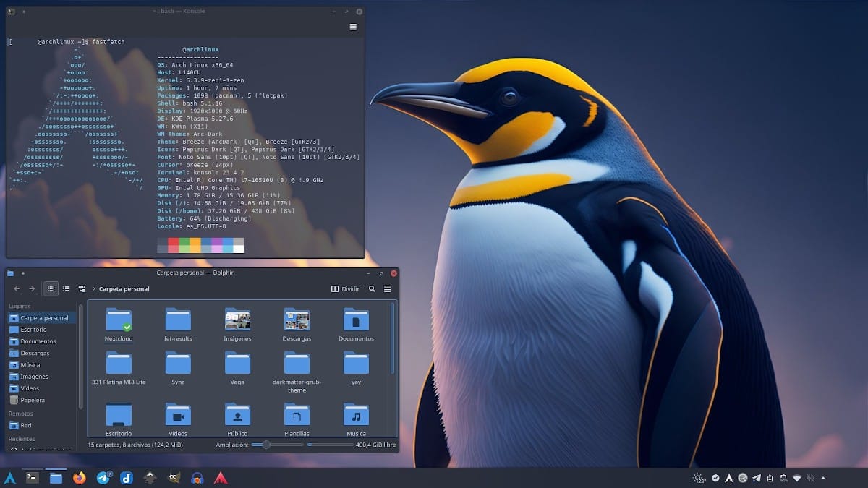Screen dimensions: 868x488
Task: Switch to Dolphin via its taskbar icon
Action: click(56, 477)
